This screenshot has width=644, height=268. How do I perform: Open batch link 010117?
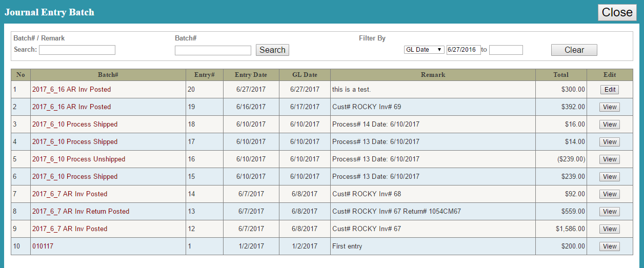click(43, 246)
